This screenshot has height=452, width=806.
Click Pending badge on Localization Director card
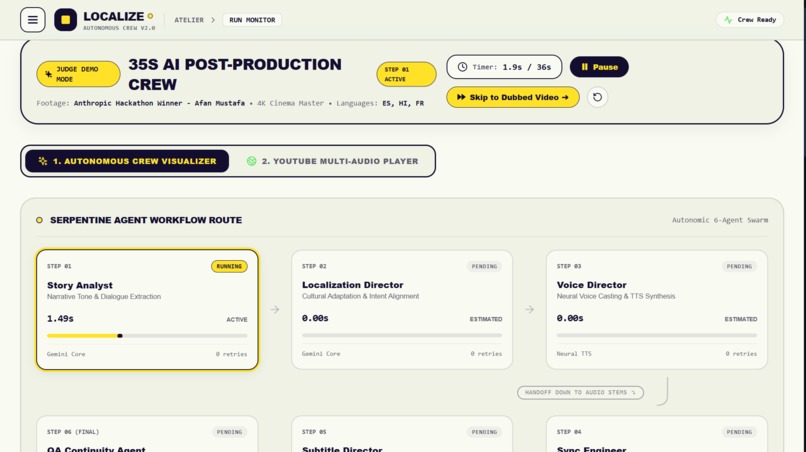tap(484, 266)
